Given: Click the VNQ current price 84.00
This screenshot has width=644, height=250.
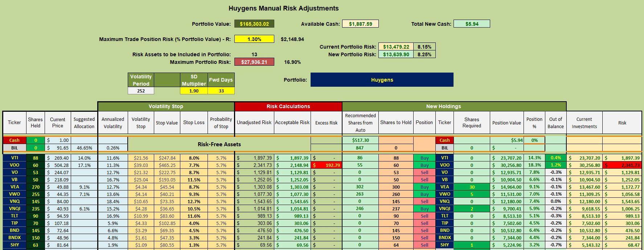Looking at the screenshot, I should 58,201.
